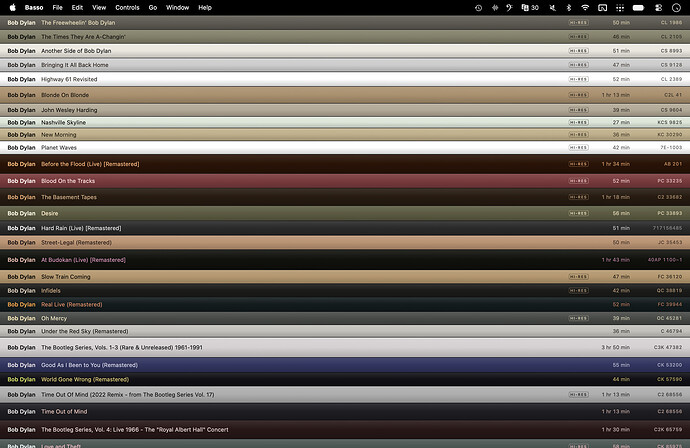Click the Hi-Res badge on Before the Flood
The image size is (690, 448).
[x=578, y=164]
